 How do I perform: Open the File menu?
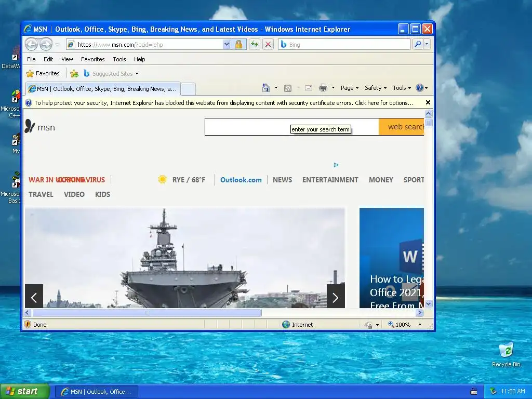click(31, 59)
